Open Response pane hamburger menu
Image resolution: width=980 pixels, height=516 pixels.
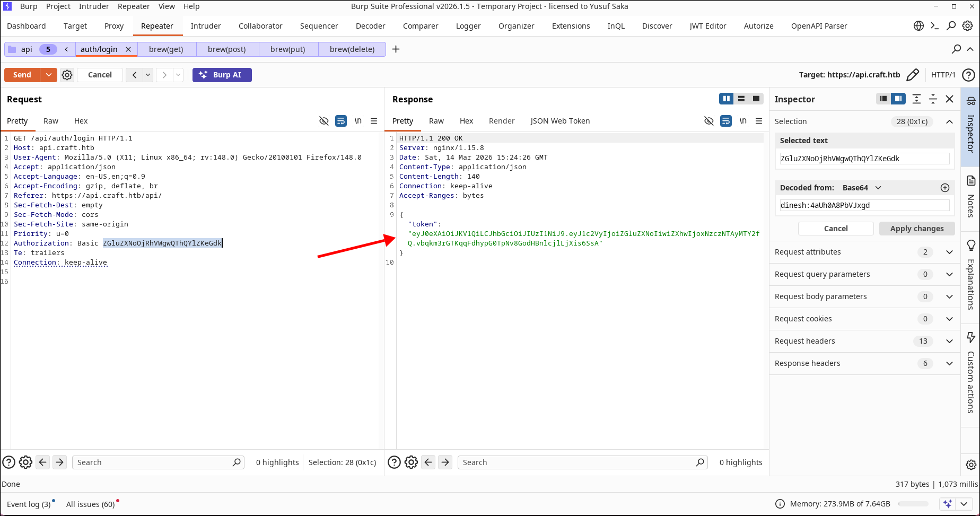pyautogui.click(x=759, y=121)
